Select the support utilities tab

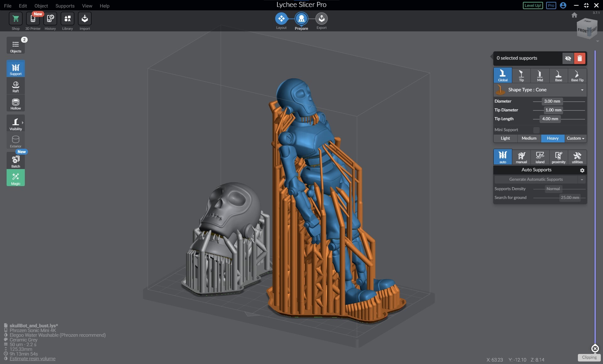pos(577,157)
